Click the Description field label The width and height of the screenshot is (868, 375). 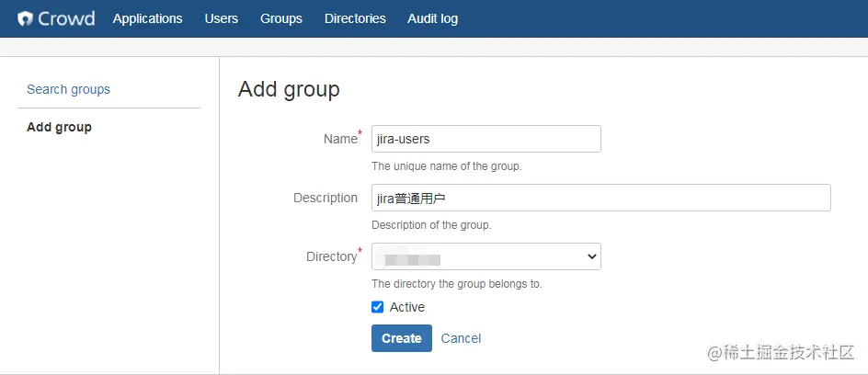pyautogui.click(x=325, y=198)
